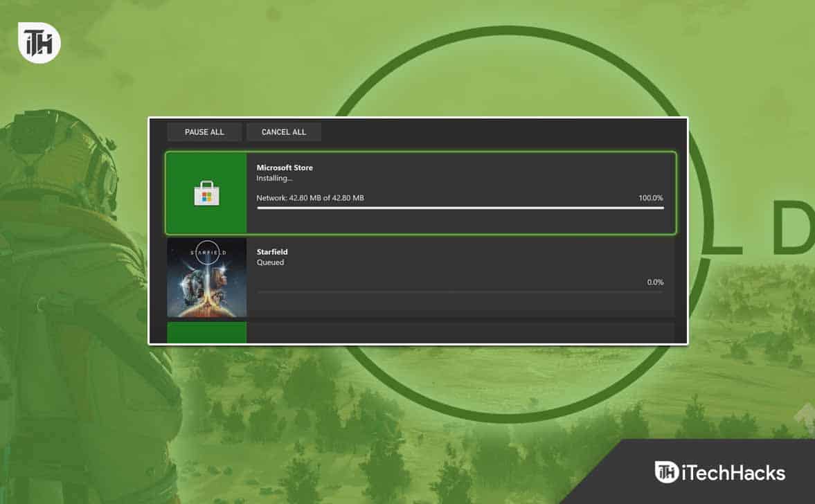The height and width of the screenshot is (504, 815).
Task: Open the Starfield download details row
Action: [x=457, y=277]
